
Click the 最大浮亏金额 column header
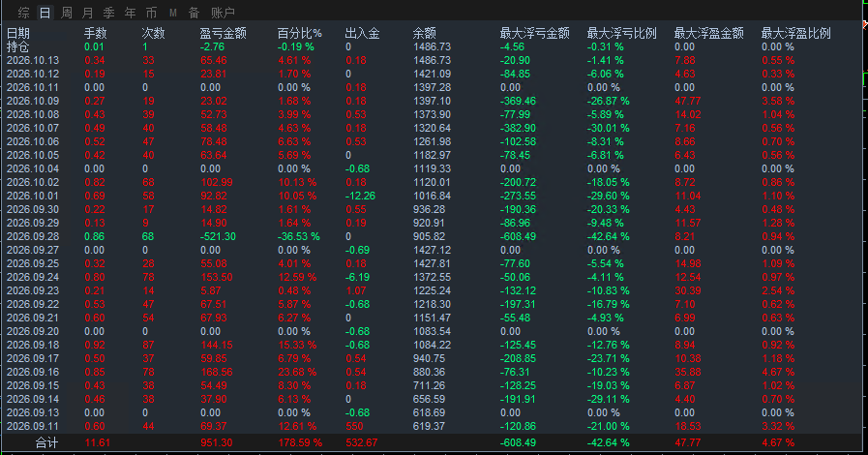click(535, 33)
